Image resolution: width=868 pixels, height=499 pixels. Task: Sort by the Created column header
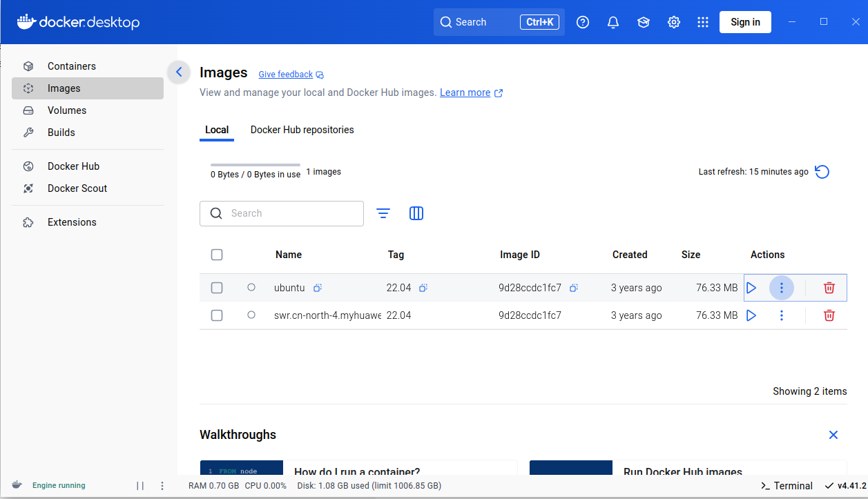coord(630,255)
